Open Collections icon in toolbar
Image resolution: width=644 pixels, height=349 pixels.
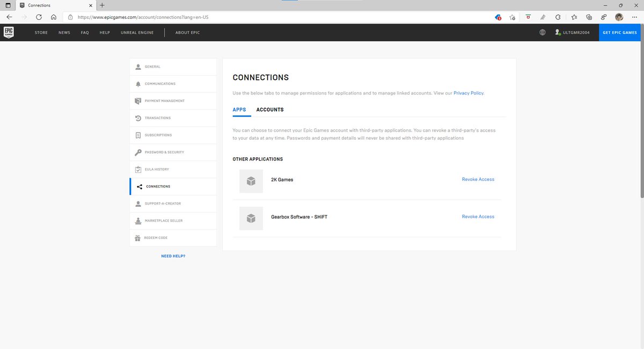click(589, 17)
